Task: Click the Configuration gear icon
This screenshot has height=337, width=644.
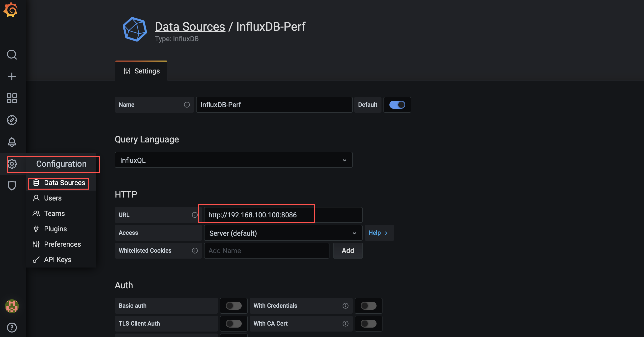Action: pos(12,164)
